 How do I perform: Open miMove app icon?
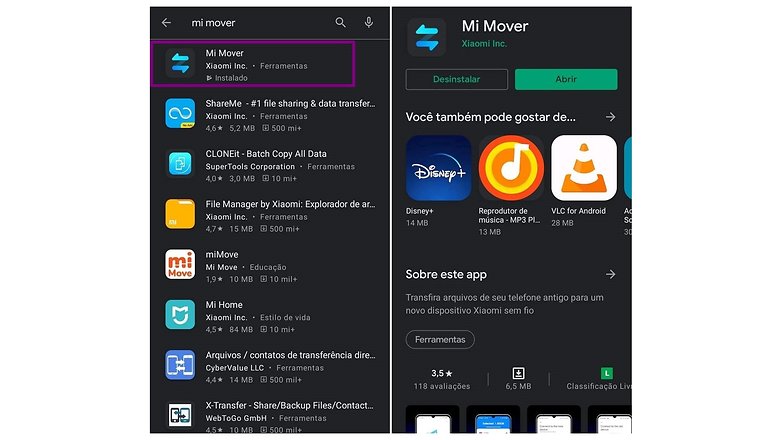180,264
